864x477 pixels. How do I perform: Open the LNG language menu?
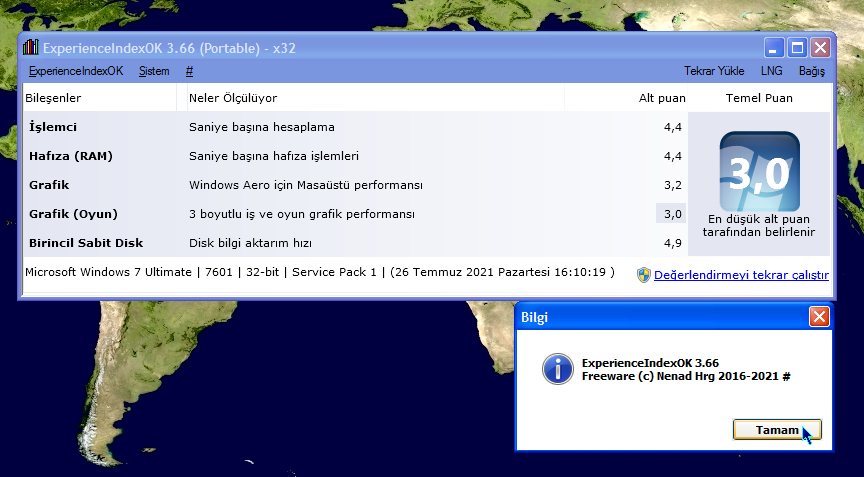[771, 71]
